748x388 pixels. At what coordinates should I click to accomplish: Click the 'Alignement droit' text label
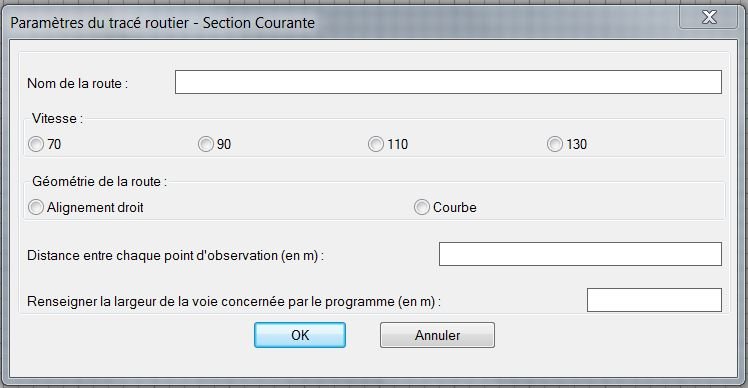95,207
